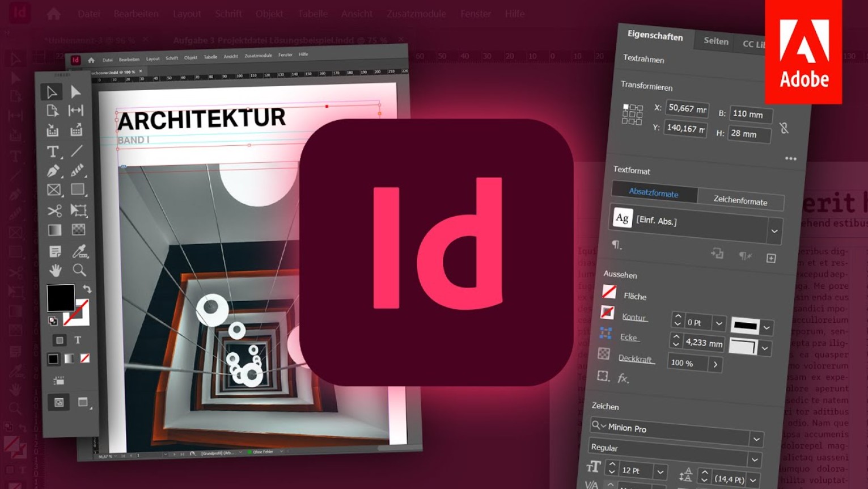Open the Deckkraft opacity link
Viewport: 868px width, 489px height.
[x=635, y=359]
